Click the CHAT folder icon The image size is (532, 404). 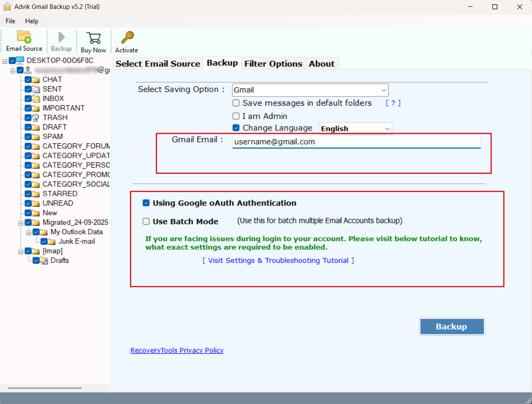(36, 80)
